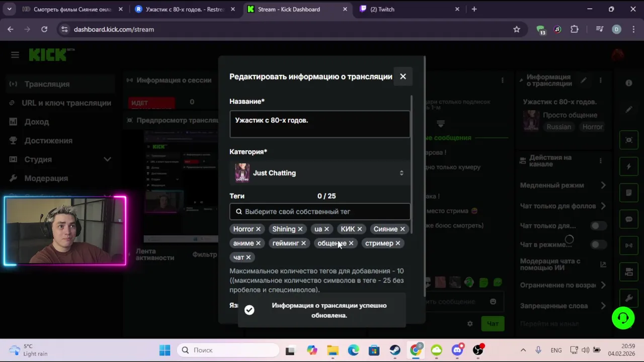This screenshot has width=644, height=362.
Task: Toggle the Чат в режиме... switch
Action: coord(598,244)
